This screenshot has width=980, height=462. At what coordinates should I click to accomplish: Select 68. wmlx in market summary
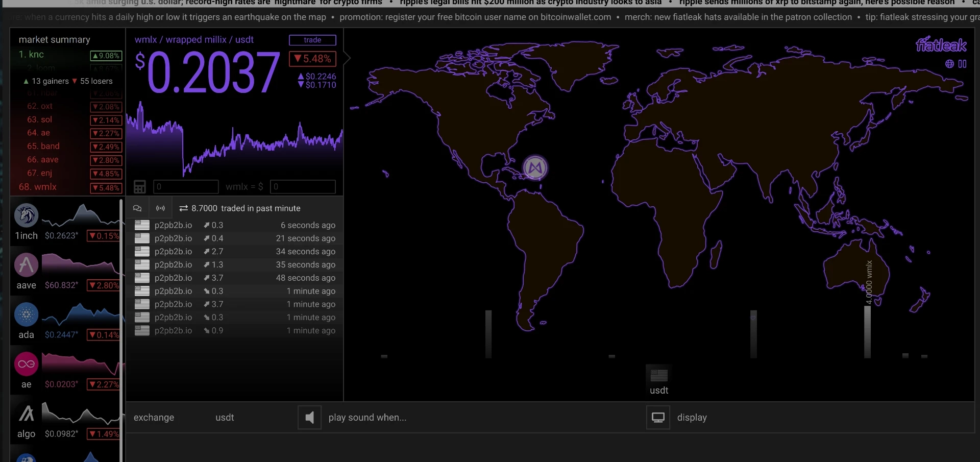tap(38, 187)
